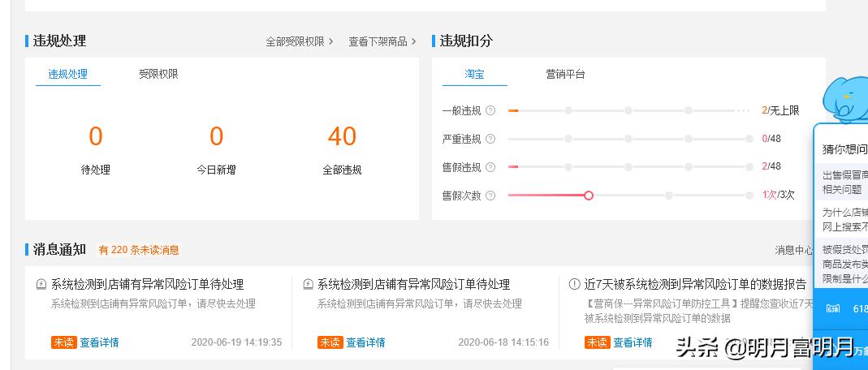This screenshot has height=370, width=868.
Task: Open 为什么店铺 question in assistant panel
Action: pyautogui.click(x=843, y=219)
